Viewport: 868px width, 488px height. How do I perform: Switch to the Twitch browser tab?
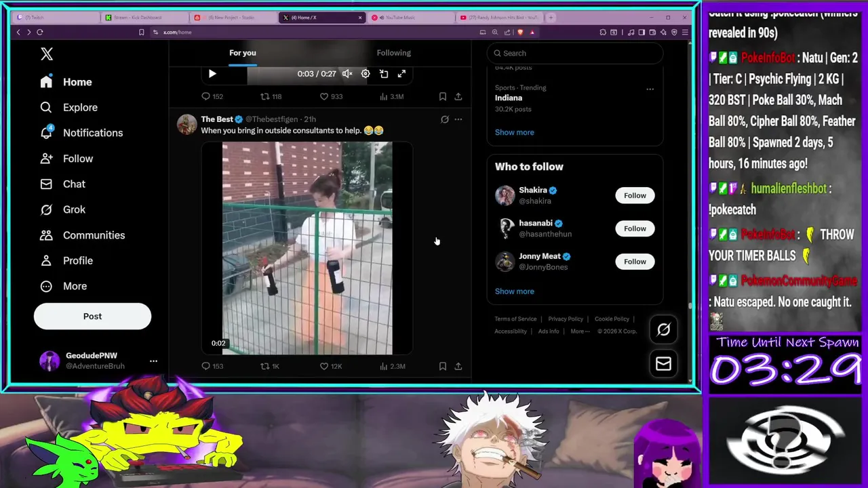point(56,18)
